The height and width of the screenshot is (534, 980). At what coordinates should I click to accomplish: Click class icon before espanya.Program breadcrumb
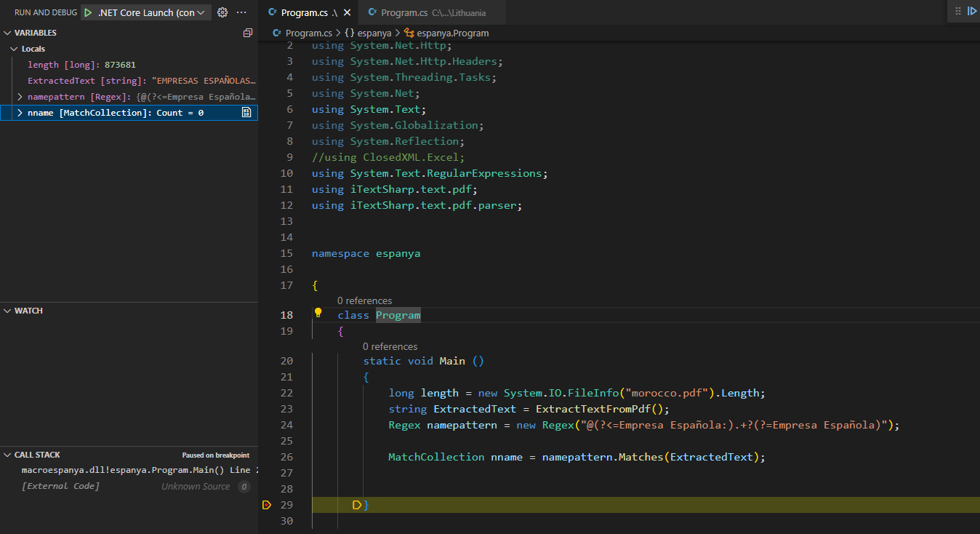[409, 33]
